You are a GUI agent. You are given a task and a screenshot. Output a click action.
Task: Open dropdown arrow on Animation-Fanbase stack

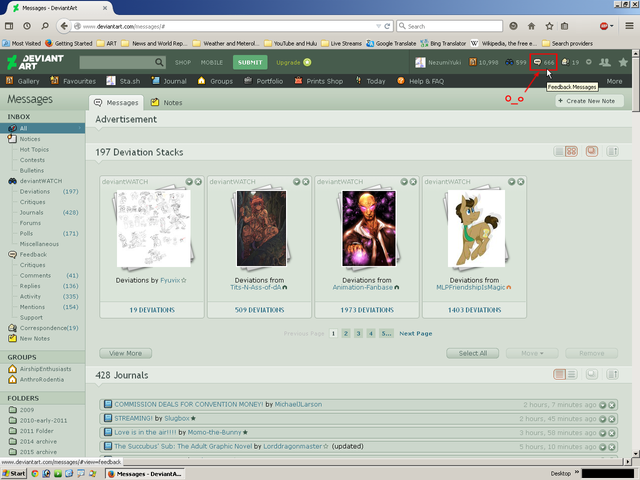[404, 182]
